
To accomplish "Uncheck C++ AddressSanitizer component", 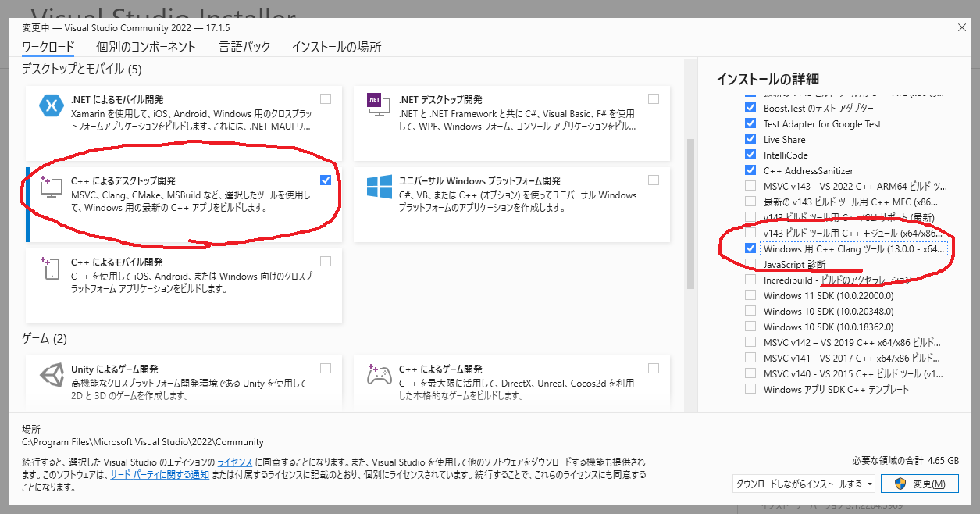I will [x=750, y=170].
